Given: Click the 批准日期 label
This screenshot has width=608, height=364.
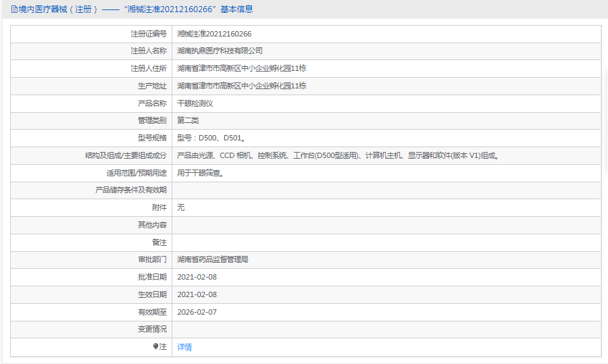Looking at the screenshot, I should [x=153, y=277].
